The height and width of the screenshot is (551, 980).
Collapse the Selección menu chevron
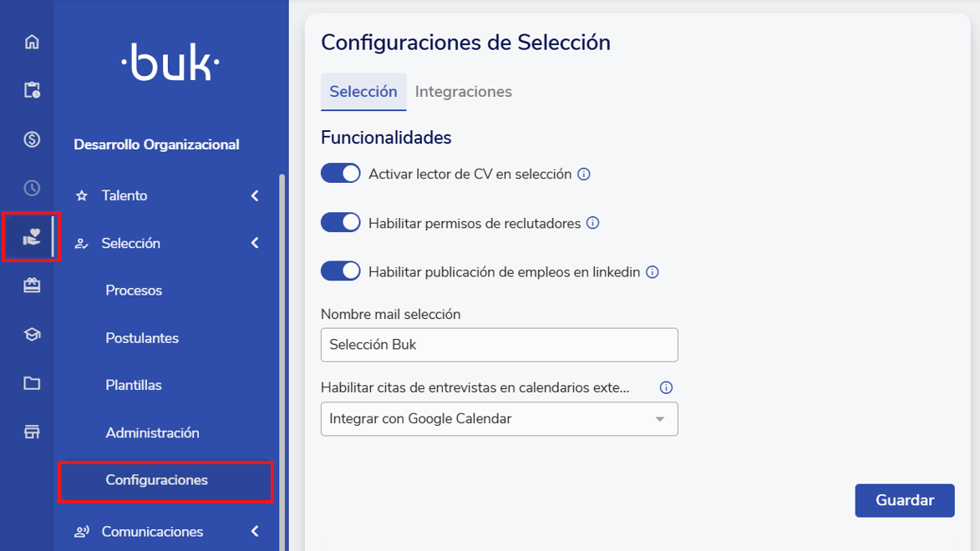255,243
